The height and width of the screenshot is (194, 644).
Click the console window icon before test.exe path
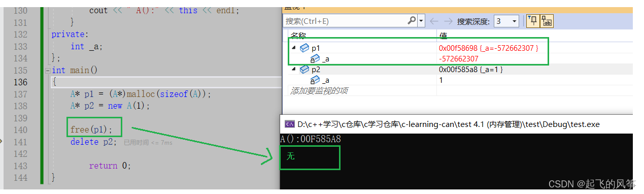[x=289, y=124]
